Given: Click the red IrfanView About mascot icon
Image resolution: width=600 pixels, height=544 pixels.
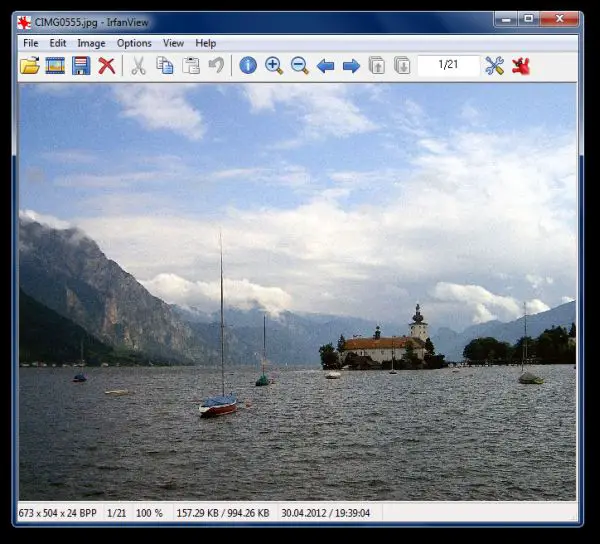Looking at the screenshot, I should pos(521,66).
